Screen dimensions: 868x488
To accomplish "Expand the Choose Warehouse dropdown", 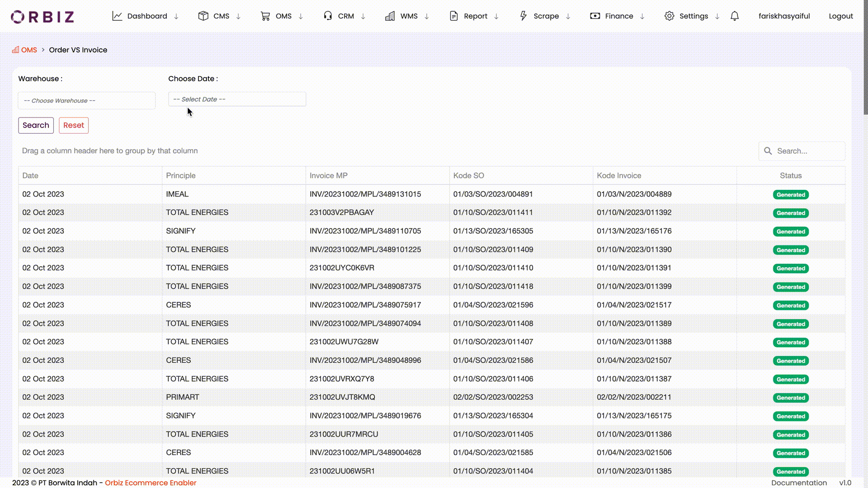I will 86,100.
